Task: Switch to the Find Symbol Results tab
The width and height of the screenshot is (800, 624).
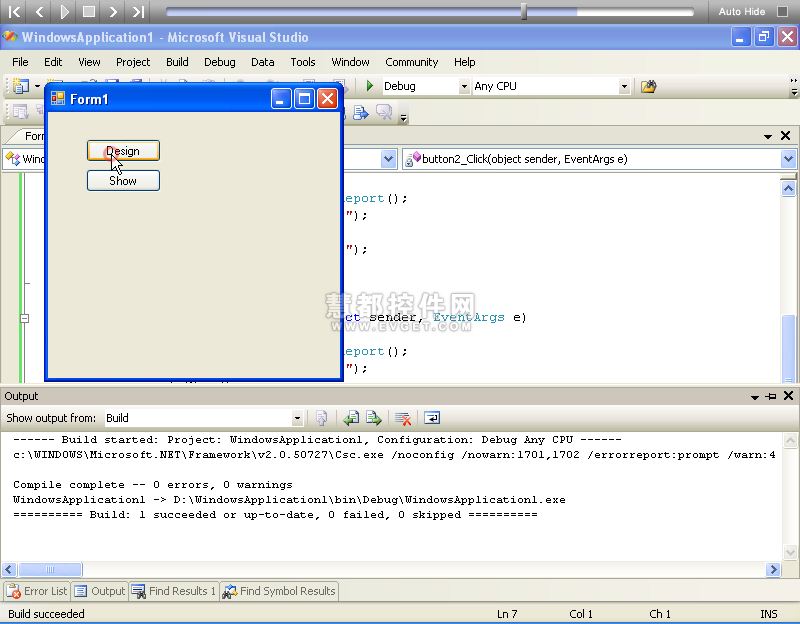Action: [279, 591]
